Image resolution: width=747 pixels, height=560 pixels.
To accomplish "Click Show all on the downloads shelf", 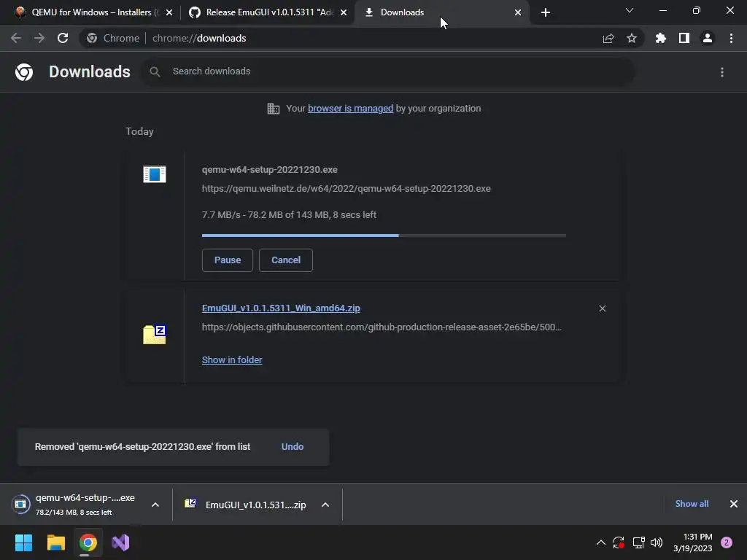I will (x=692, y=504).
